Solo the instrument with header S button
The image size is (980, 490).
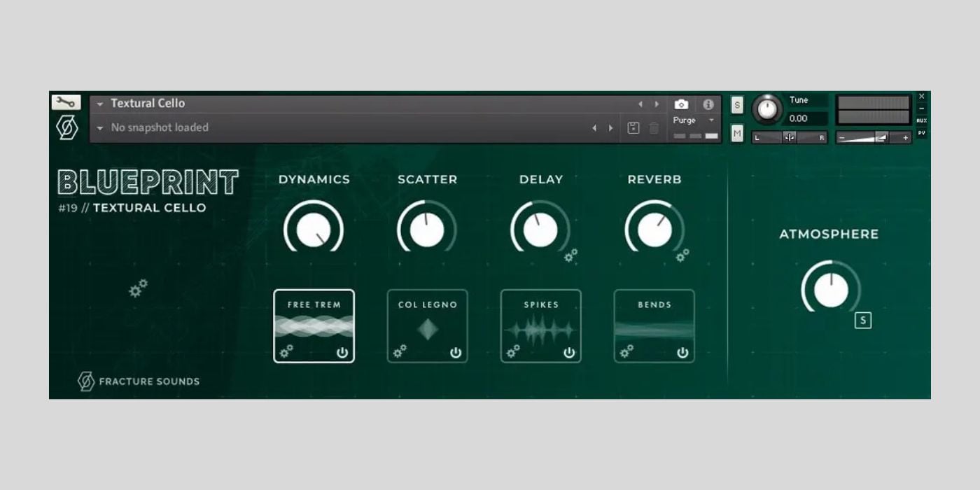(x=737, y=105)
